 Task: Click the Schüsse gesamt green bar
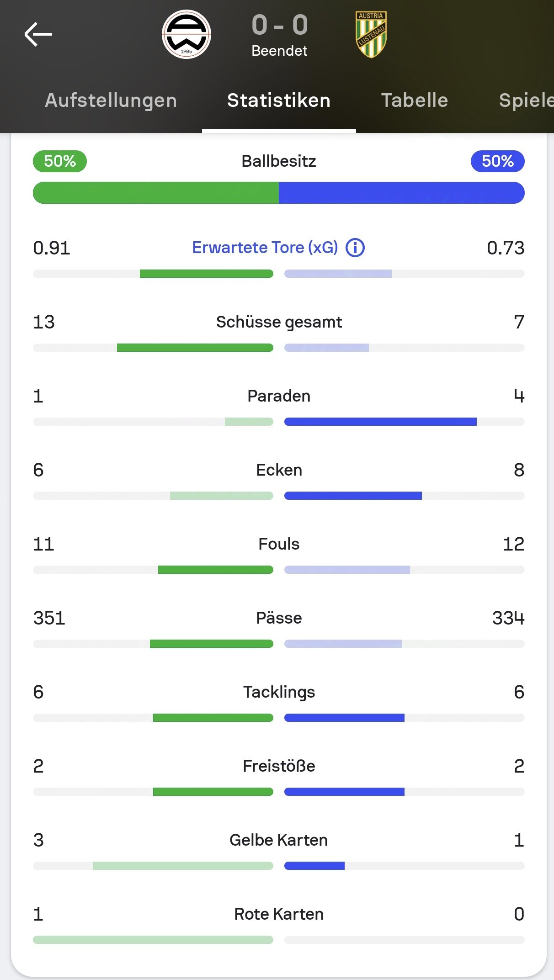(195, 348)
